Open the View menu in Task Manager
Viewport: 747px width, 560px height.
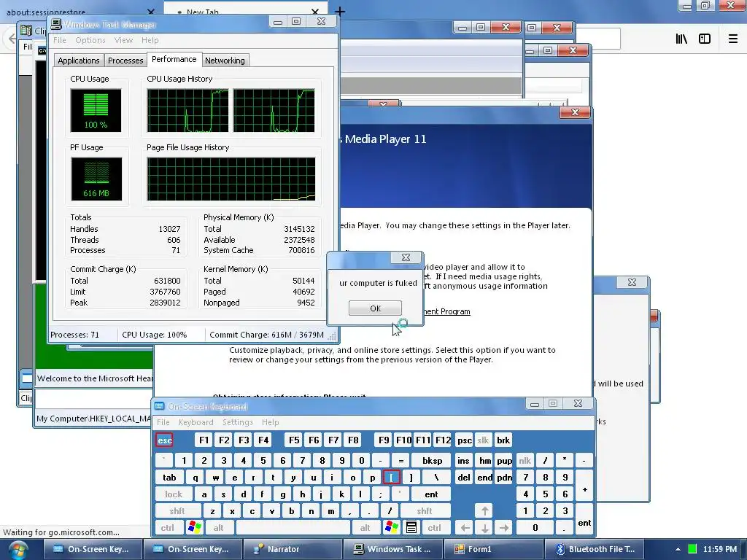(123, 40)
